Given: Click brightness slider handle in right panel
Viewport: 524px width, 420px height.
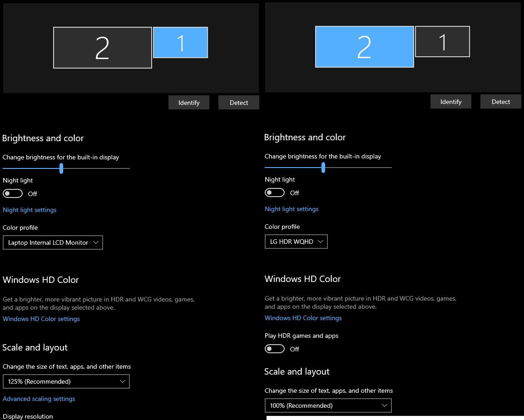Looking at the screenshot, I should coord(323,168).
